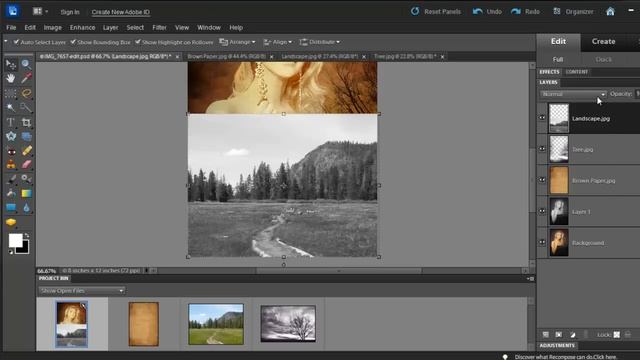Image resolution: width=640 pixels, height=360 pixels.
Task: Toggle Auto Select Layer checkbox
Action: pyautogui.click(x=16, y=42)
